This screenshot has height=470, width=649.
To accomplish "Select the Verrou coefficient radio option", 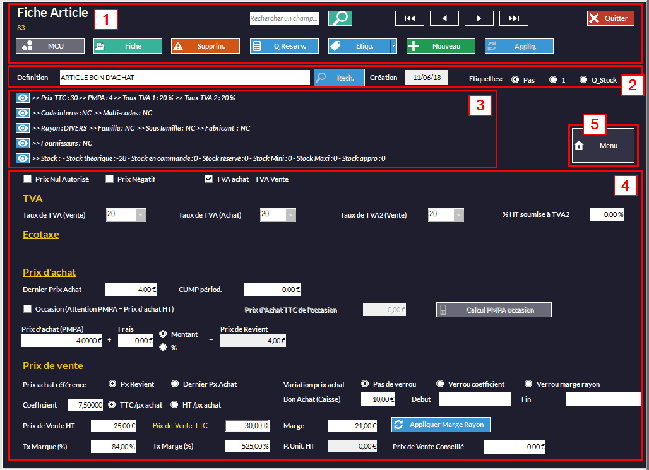I will pos(440,383).
